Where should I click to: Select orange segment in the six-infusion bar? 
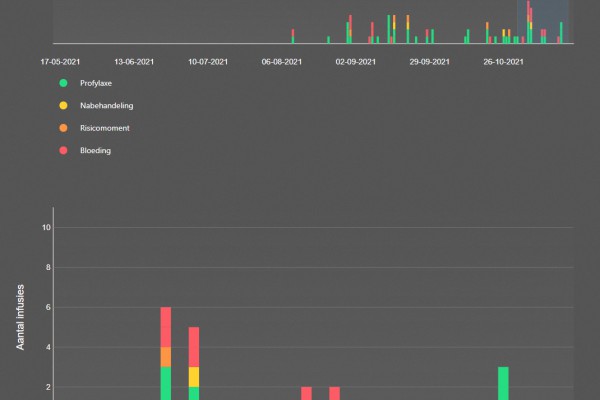(x=166, y=357)
